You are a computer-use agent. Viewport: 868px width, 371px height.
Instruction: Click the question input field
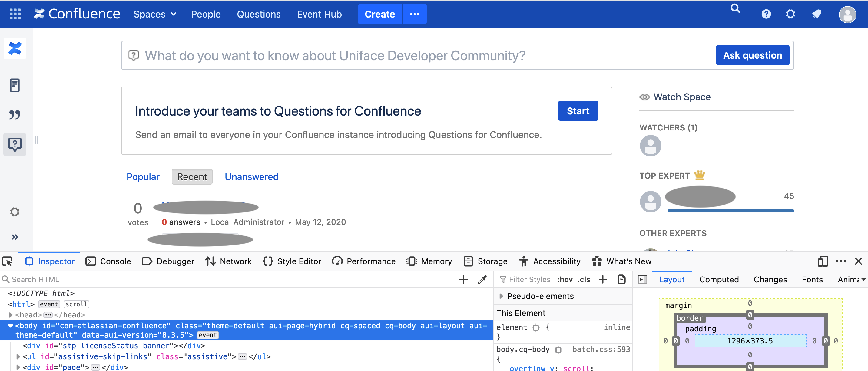[x=418, y=56]
